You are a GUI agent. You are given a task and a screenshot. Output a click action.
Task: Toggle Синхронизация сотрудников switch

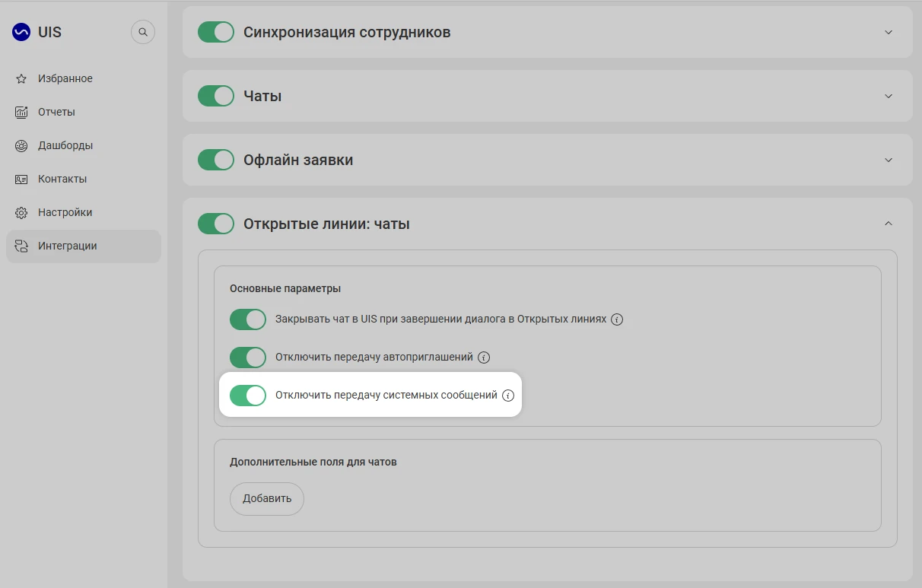click(216, 32)
